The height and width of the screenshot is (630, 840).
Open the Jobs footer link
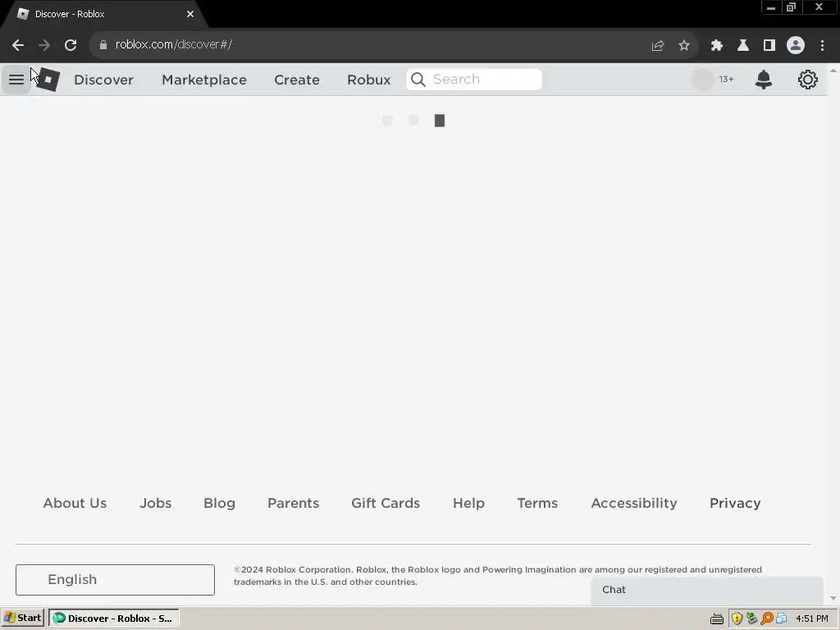[155, 503]
